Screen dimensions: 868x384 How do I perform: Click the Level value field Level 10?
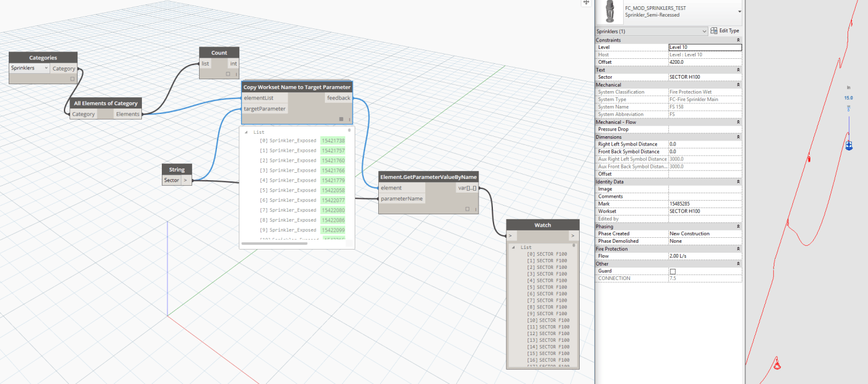click(705, 47)
